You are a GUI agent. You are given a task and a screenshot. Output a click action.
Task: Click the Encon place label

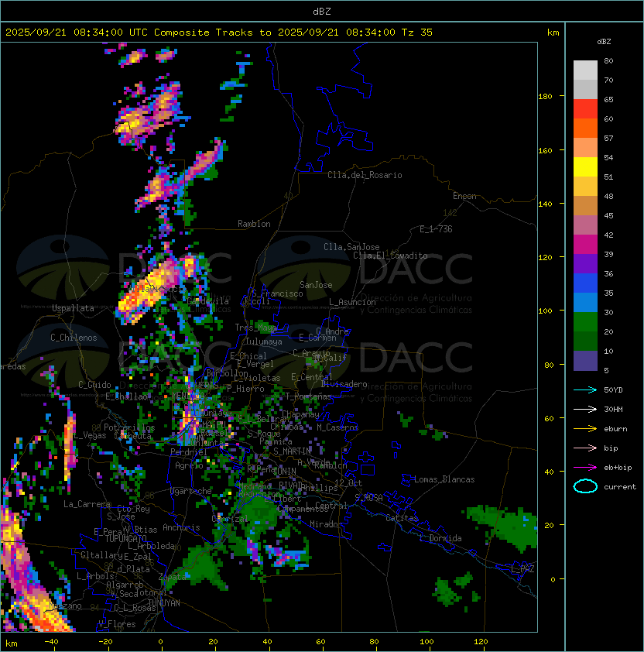(464, 196)
